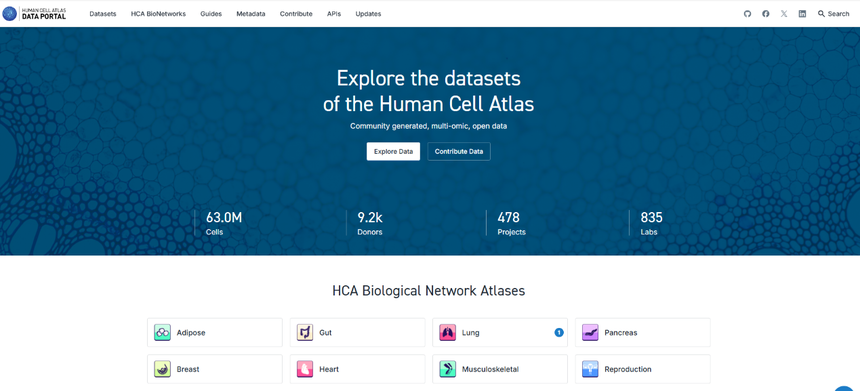Click the 835 Labs statistic
This screenshot has height=391, width=860.
click(652, 223)
